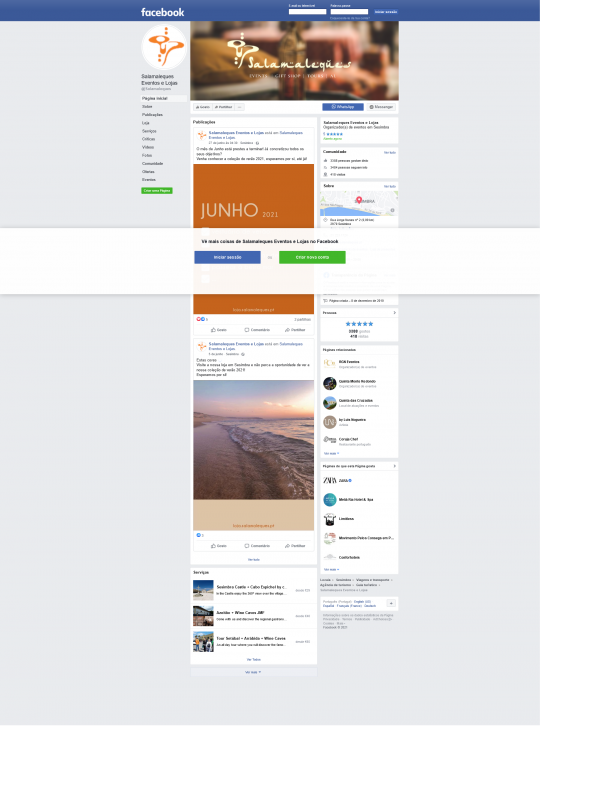
Task: Click the WhatsApp contact button
Action: tap(343, 106)
